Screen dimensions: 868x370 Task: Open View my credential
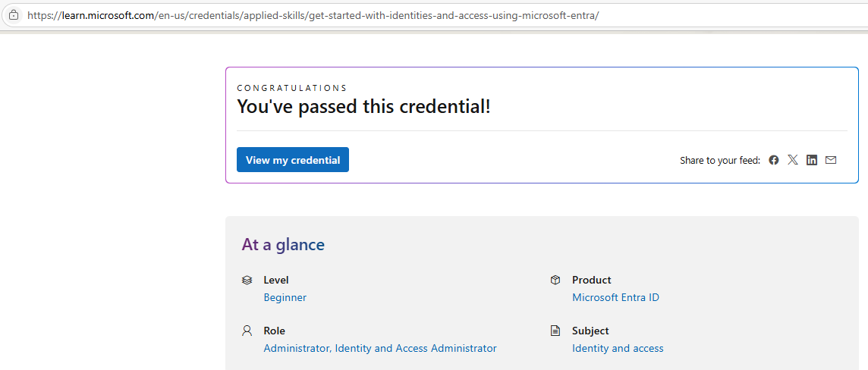293,160
